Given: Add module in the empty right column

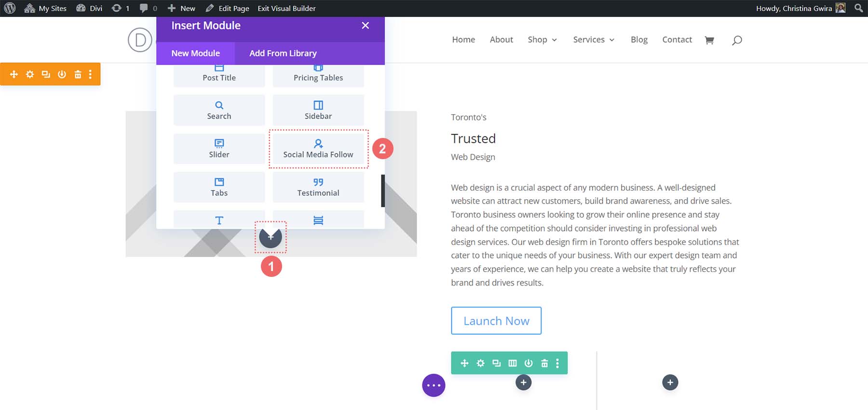Looking at the screenshot, I should 670,383.
